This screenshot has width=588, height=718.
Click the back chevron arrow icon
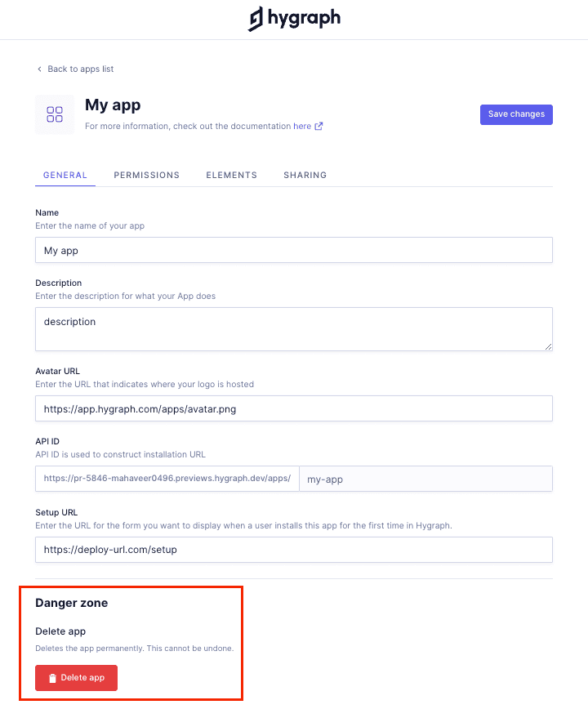(39, 69)
